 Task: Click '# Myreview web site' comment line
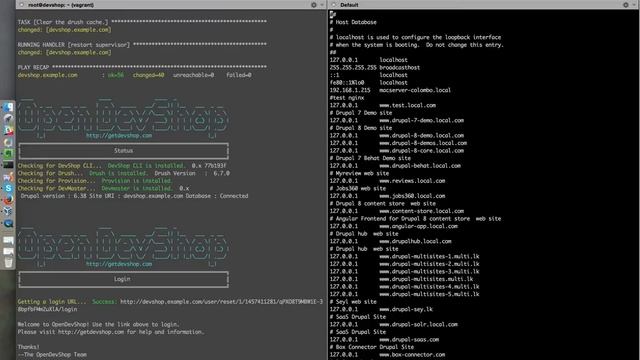tap(359, 173)
